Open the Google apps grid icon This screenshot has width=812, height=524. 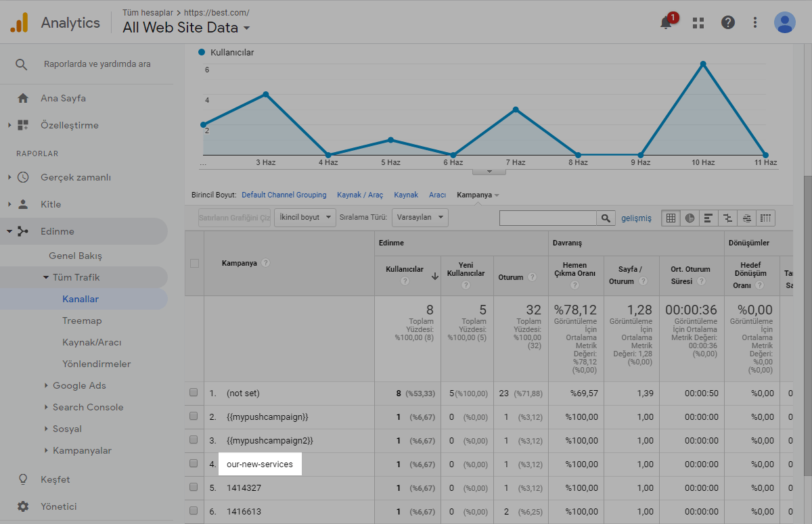[x=699, y=23]
